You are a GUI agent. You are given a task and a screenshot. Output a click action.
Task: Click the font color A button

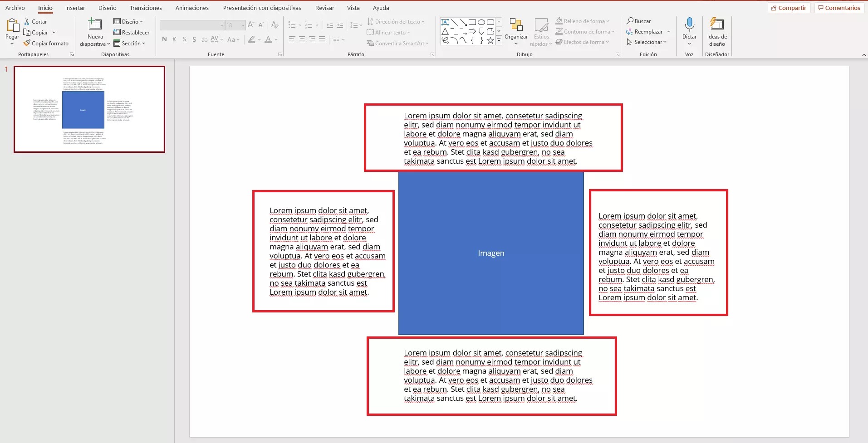268,39
